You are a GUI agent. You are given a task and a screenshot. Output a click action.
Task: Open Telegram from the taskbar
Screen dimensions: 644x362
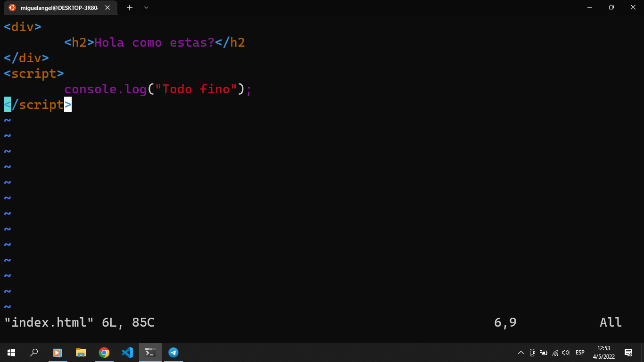coord(173,352)
